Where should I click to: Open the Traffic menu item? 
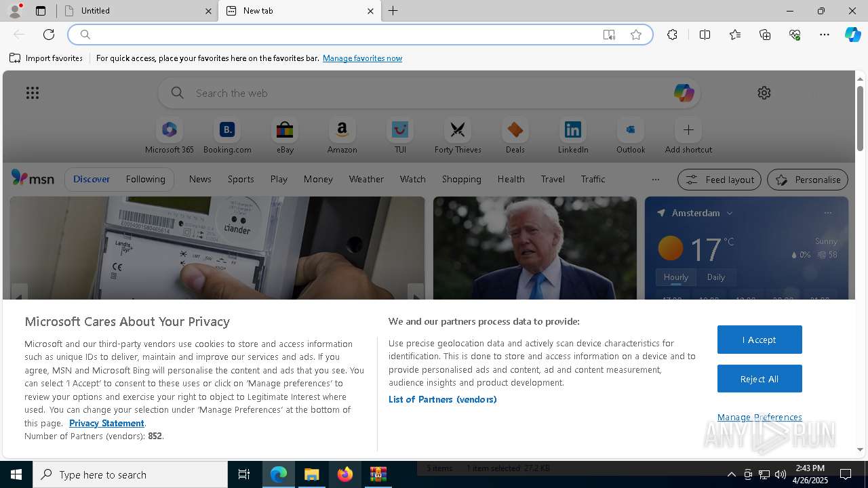pyautogui.click(x=593, y=179)
